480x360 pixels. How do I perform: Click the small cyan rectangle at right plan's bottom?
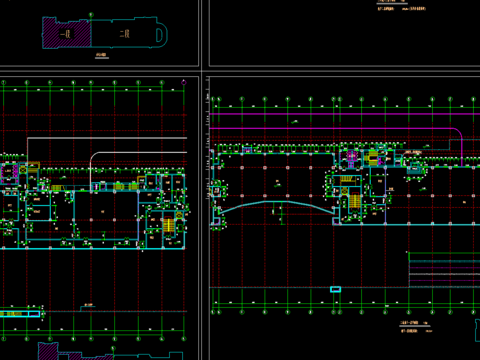coord(335,289)
